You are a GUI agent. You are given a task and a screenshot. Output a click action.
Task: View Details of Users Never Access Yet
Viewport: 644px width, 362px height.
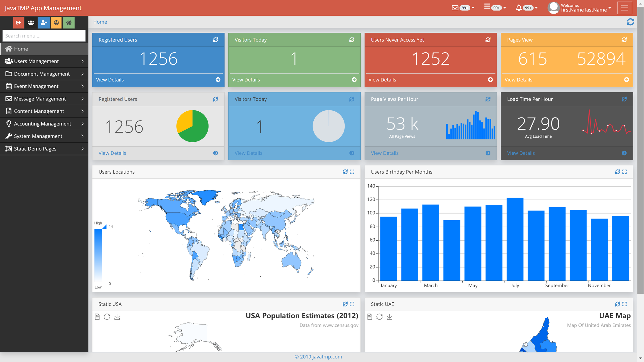tap(382, 80)
